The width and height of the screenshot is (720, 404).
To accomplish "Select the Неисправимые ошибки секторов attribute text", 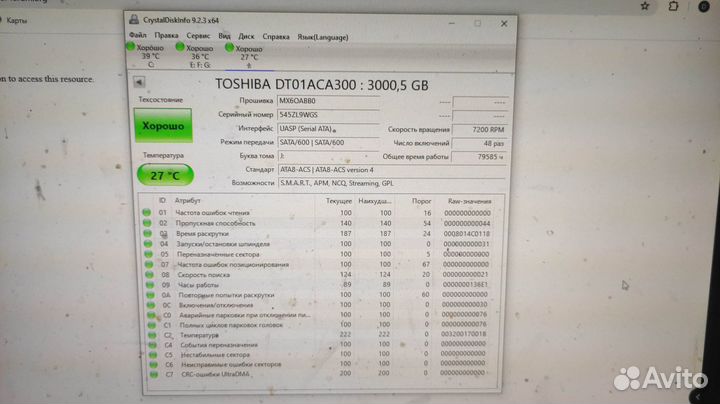I will point(231,365).
